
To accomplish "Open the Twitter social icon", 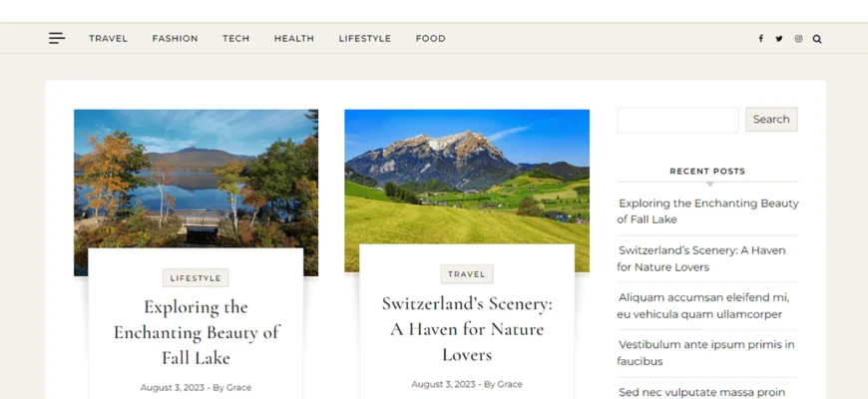I will click(x=779, y=39).
